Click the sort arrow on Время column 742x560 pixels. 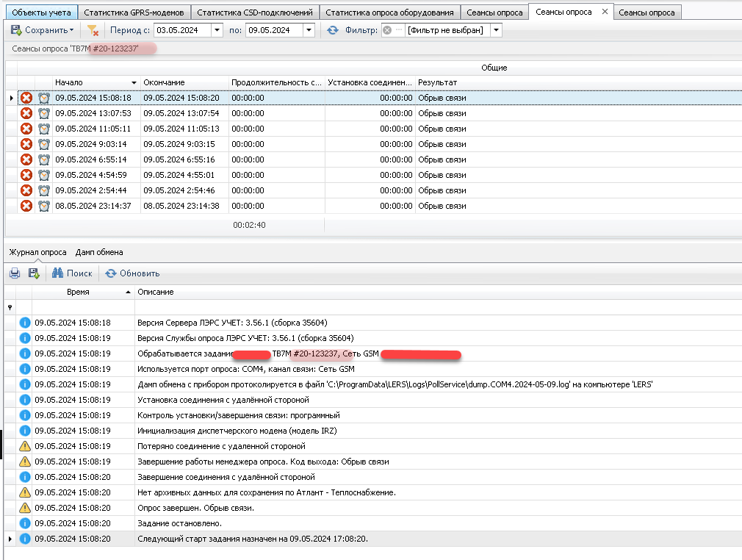[x=128, y=292]
